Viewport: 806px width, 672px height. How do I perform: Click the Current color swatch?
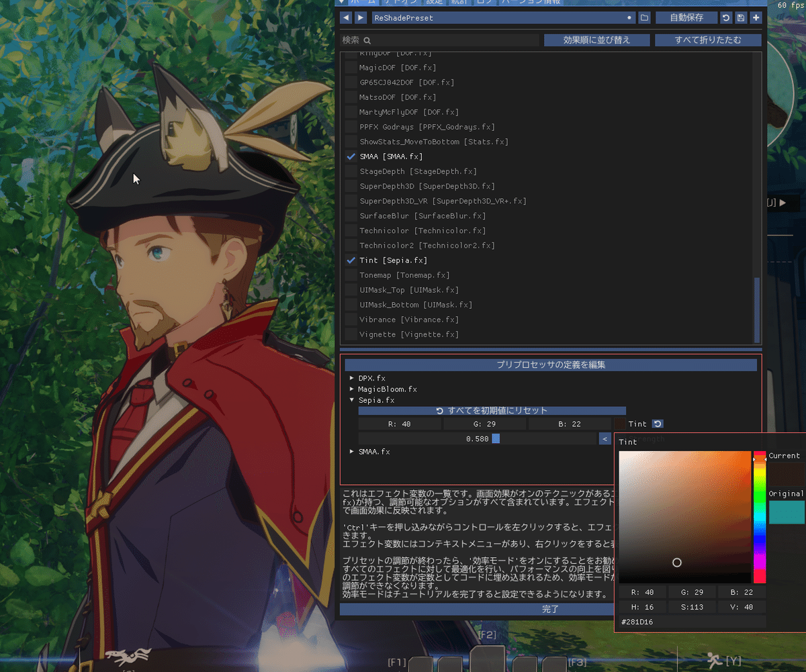click(x=787, y=473)
